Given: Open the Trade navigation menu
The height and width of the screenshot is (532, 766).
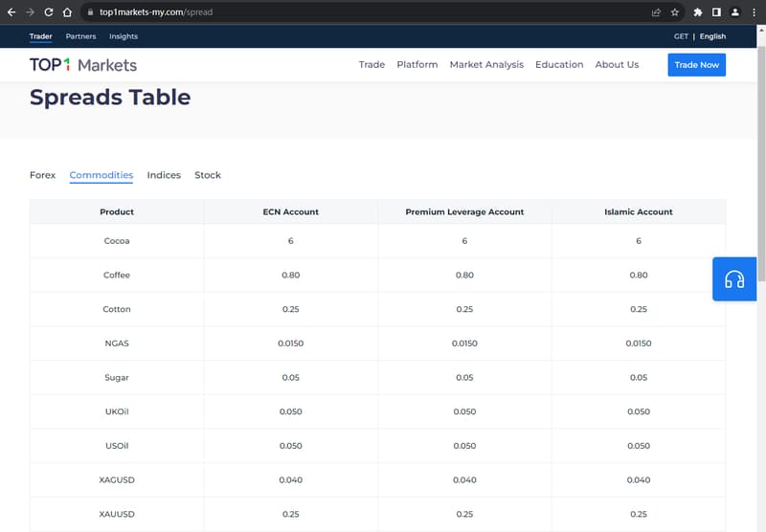Looking at the screenshot, I should click(x=372, y=64).
